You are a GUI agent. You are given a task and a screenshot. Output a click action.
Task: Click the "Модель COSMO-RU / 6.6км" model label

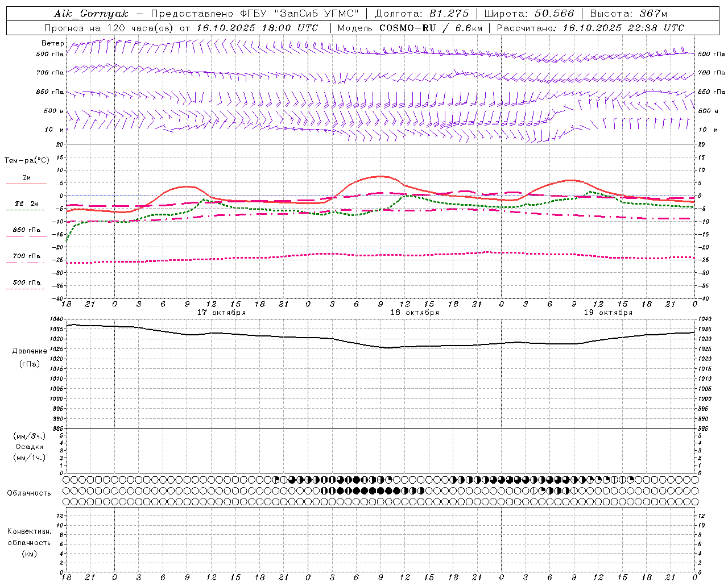409,28
